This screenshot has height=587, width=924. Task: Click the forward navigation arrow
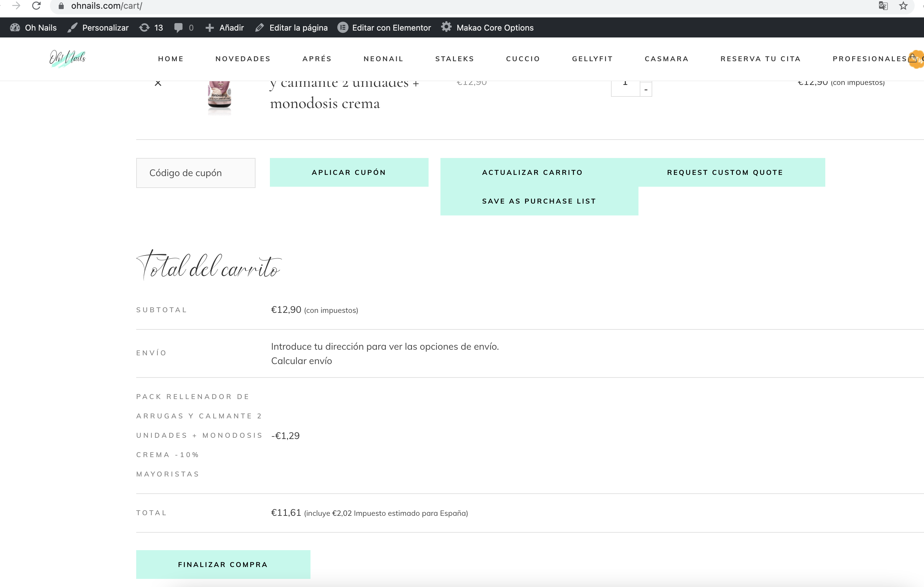point(16,6)
